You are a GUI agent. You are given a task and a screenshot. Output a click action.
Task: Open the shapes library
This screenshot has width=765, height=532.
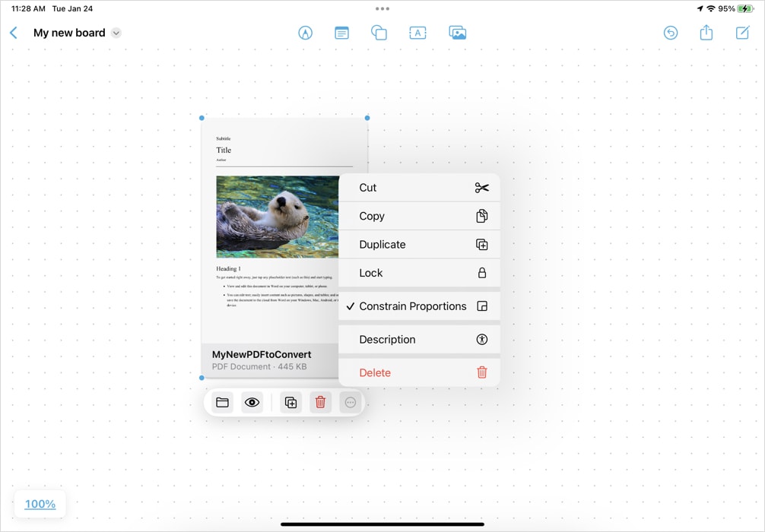[379, 33]
